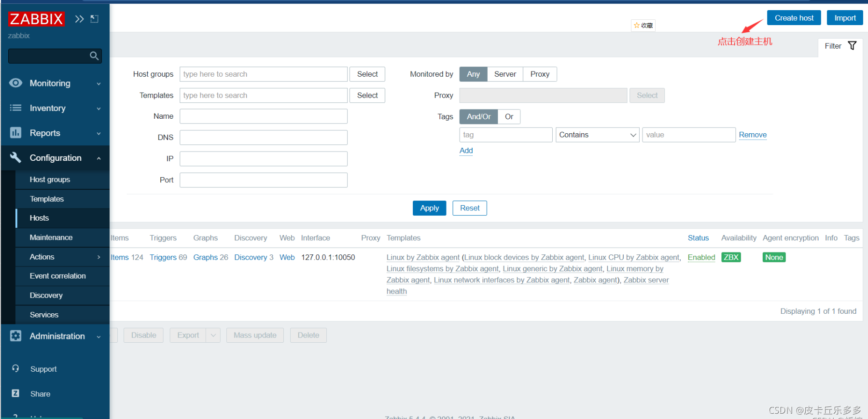Screen dimensions: 868x419
Task: Click the Mass update button
Action: point(255,335)
